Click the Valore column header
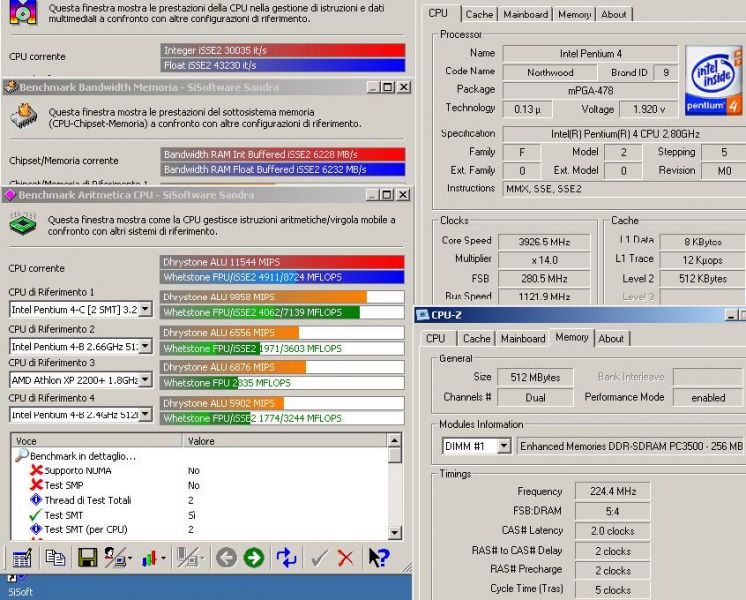The image size is (746, 600). point(285,441)
